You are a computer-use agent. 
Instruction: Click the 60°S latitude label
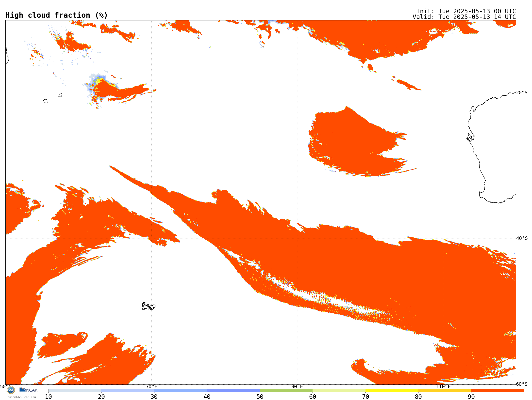tap(522, 384)
